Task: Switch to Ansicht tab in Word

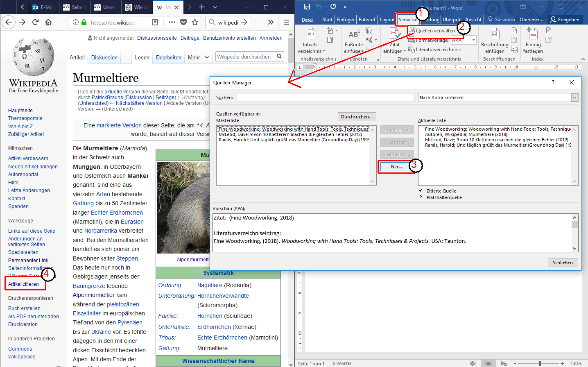Action: (x=473, y=19)
